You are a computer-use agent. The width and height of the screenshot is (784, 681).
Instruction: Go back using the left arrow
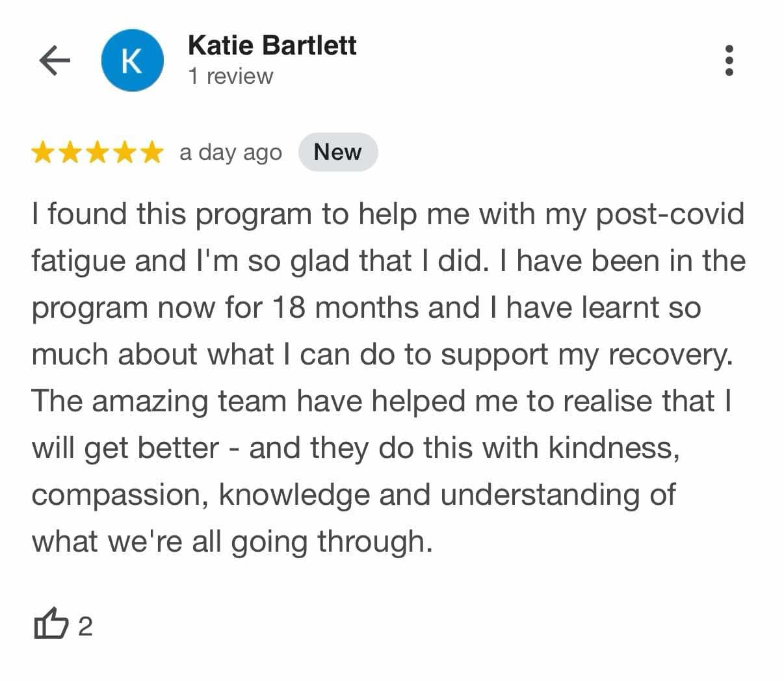[55, 61]
